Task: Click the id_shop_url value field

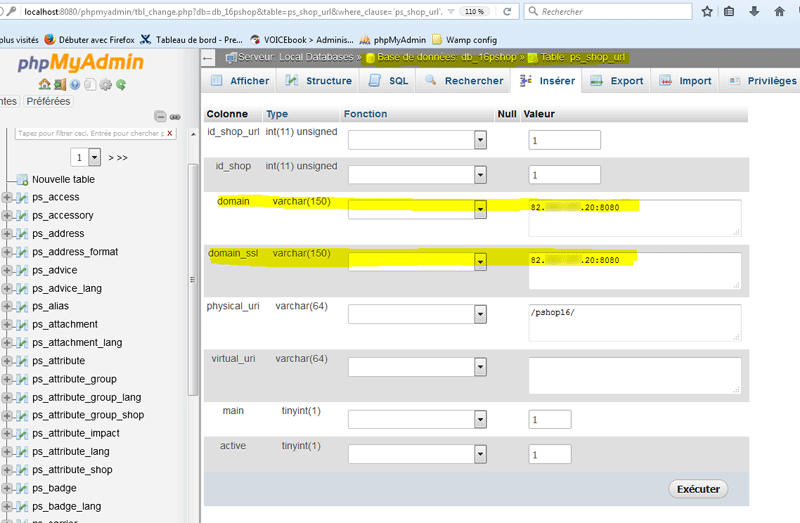Action: 564,140
